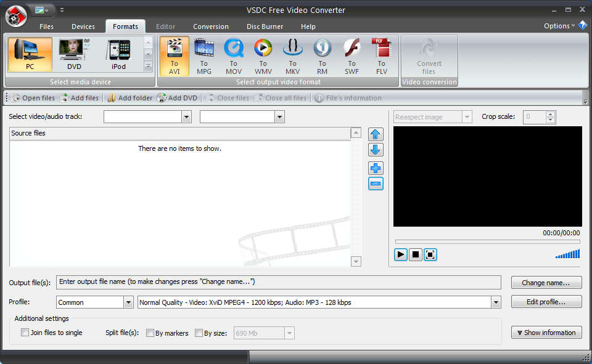Image resolution: width=592 pixels, height=364 pixels.
Task: Choose the To AVI output format
Action: [174, 56]
